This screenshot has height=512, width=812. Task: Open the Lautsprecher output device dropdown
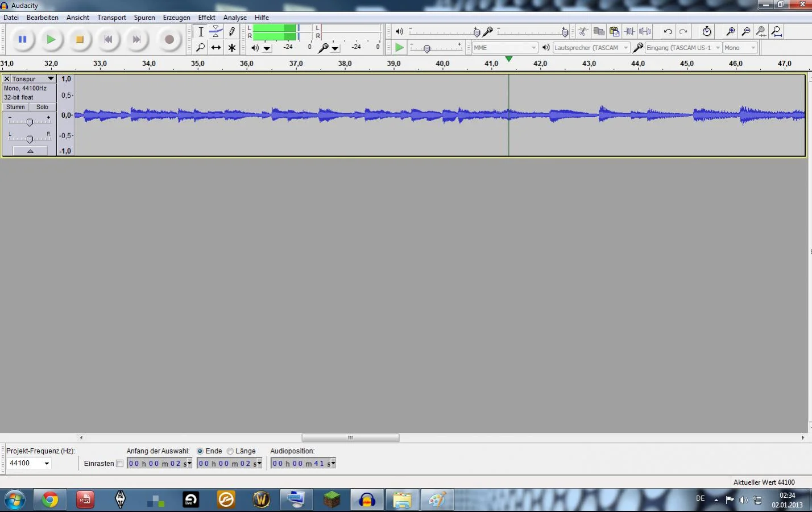click(x=625, y=48)
